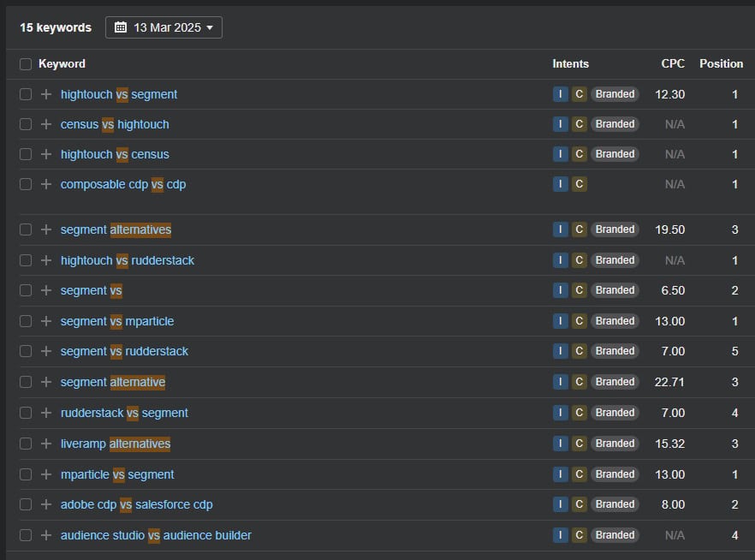755x560 pixels.
Task: Open the hightouch vs rudderstack keyword link
Action: pyautogui.click(x=128, y=260)
